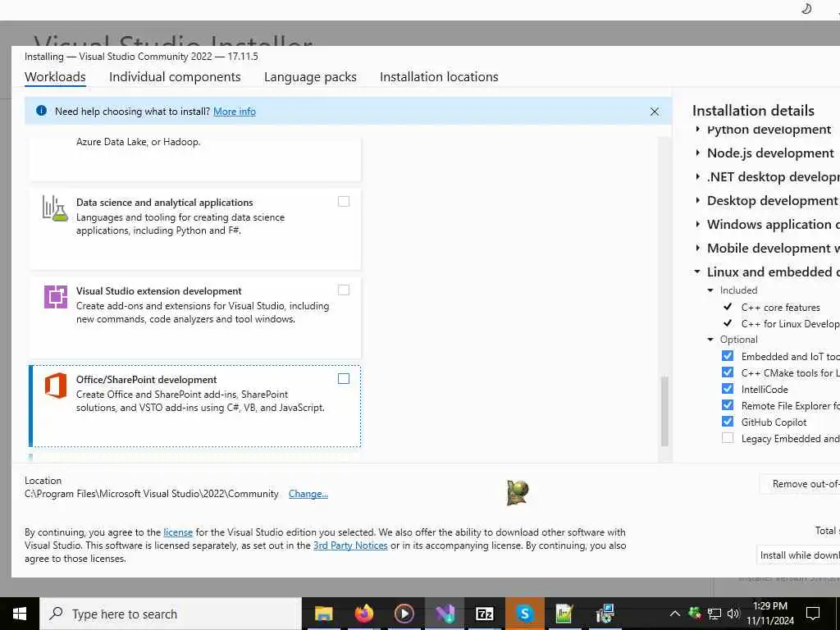Check the Visual Studio extension development workload
Viewport: 840px width, 630px height.
pos(344,290)
